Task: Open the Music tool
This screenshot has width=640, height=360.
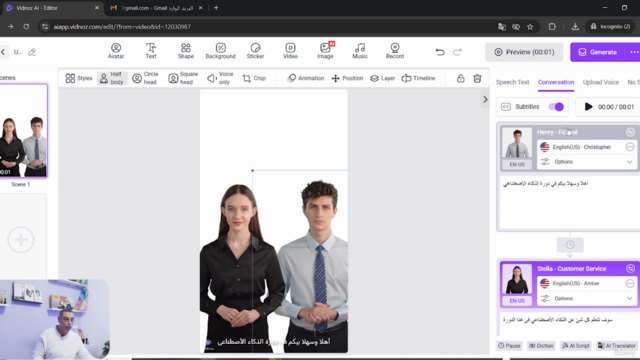Action: coord(360,51)
